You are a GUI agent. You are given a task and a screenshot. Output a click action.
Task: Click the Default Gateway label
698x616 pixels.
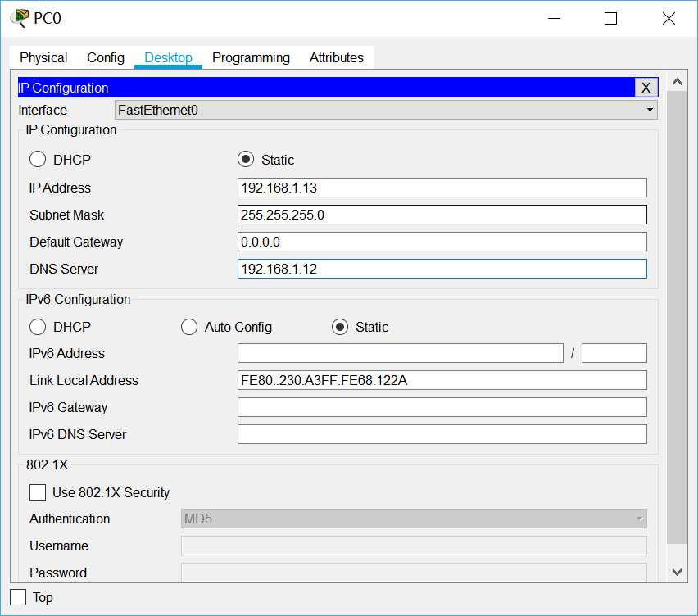pos(76,242)
